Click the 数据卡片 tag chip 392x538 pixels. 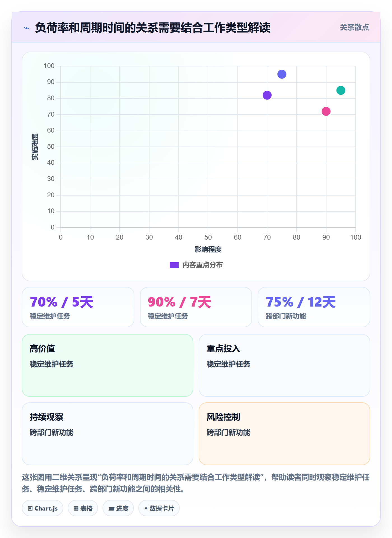(x=159, y=508)
